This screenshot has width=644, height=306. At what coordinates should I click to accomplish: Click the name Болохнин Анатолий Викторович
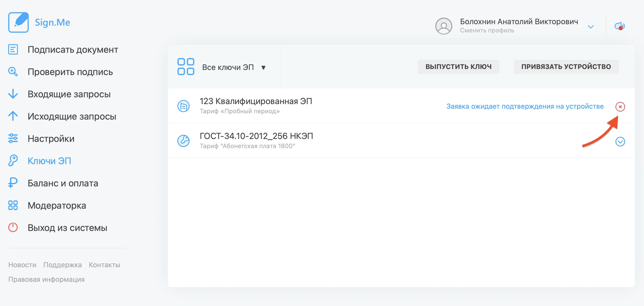point(519,22)
